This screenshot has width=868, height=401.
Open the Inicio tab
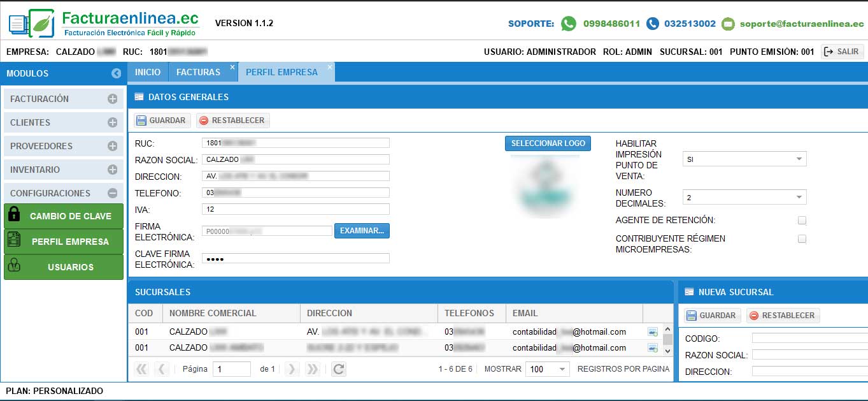pyautogui.click(x=147, y=72)
